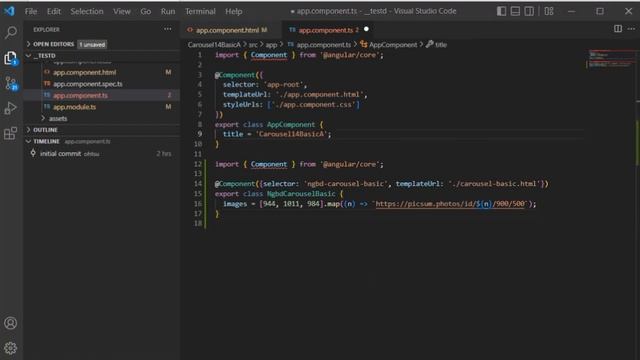Open the Help menu
This screenshot has width=640, height=360.
coord(233,11)
